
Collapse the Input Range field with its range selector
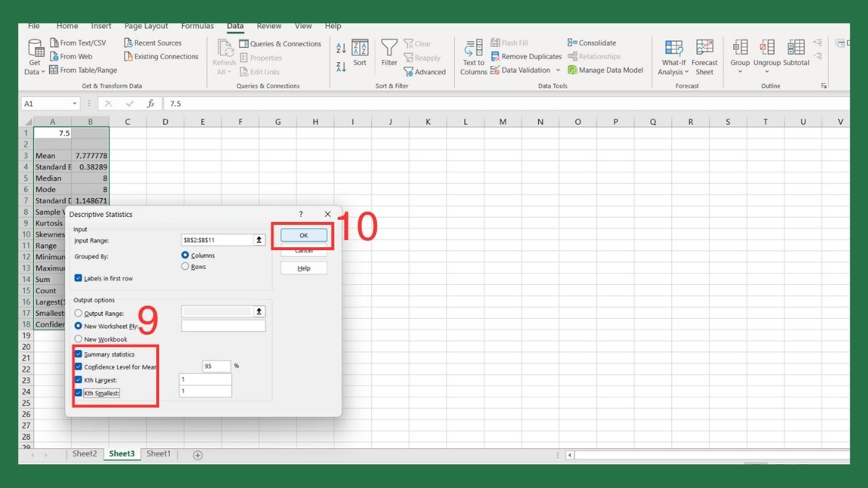(x=260, y=239)
